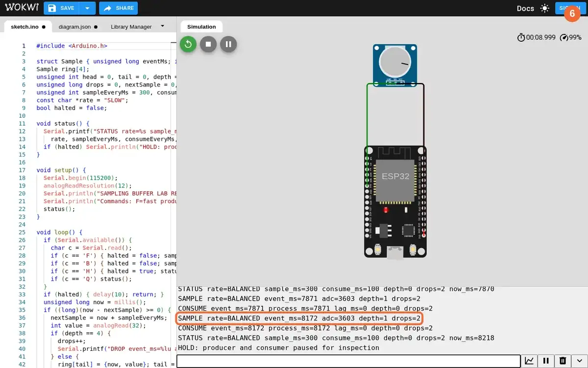The width and height of the screenshot is (588, 368).
Task: Pause the running simulation
Action: pos(228,44)
